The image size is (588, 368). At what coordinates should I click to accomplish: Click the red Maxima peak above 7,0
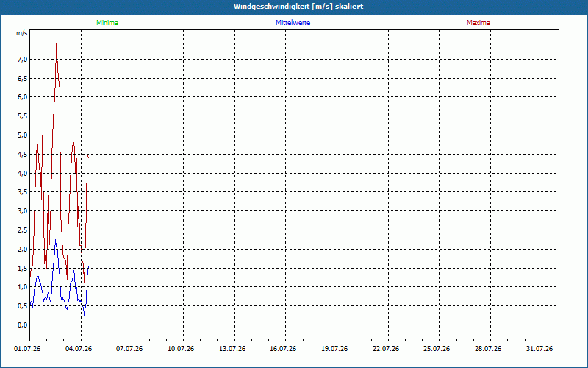tap(57, 44)
